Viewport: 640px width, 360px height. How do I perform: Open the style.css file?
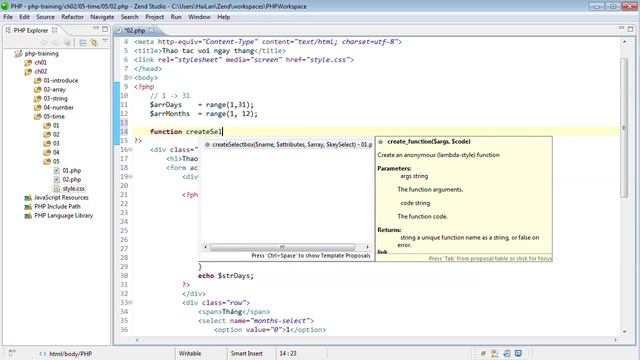(x=73, y=189)
